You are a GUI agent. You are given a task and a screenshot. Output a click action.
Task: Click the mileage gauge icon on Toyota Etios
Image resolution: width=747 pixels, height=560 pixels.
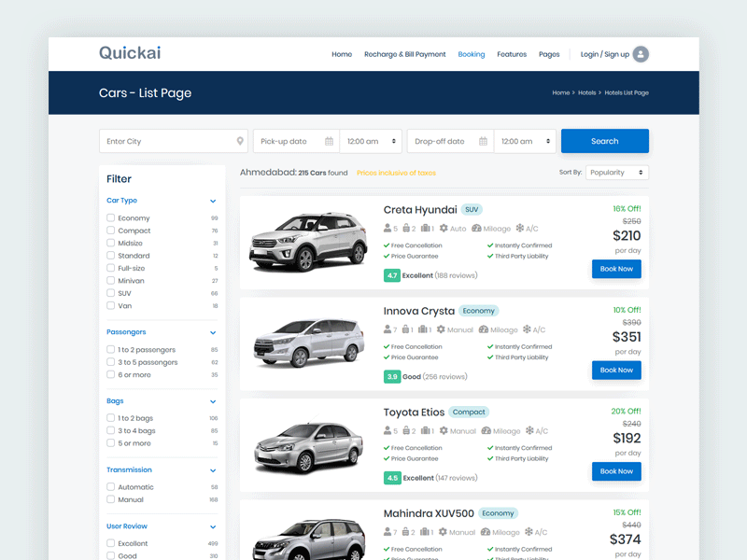pos(486,431)
